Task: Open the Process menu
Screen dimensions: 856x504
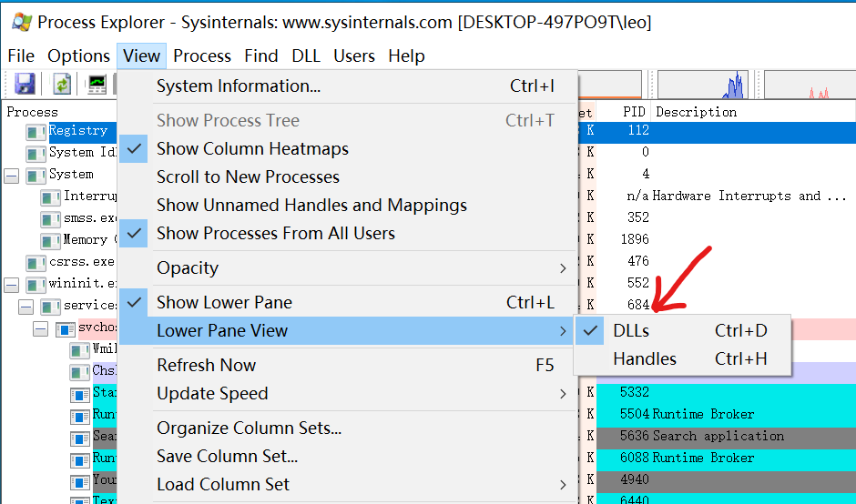Action: coord(202,55)
